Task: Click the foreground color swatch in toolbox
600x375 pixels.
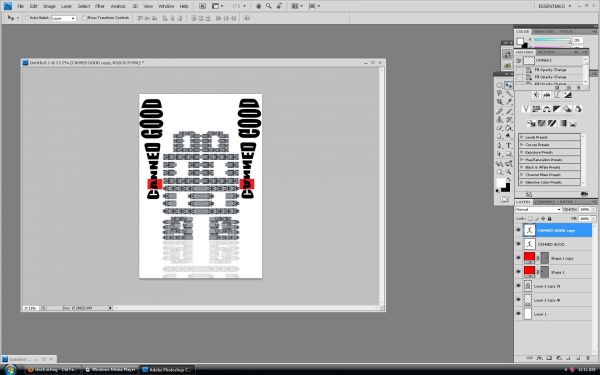Action: pyautogui.click(x=501, y=183)
